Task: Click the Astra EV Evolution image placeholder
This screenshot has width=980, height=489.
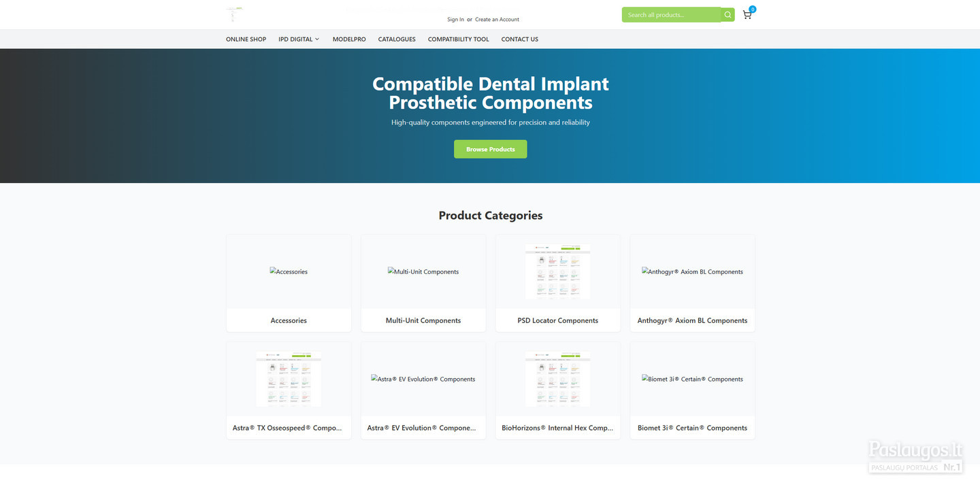Action: (x=423, y=379)
